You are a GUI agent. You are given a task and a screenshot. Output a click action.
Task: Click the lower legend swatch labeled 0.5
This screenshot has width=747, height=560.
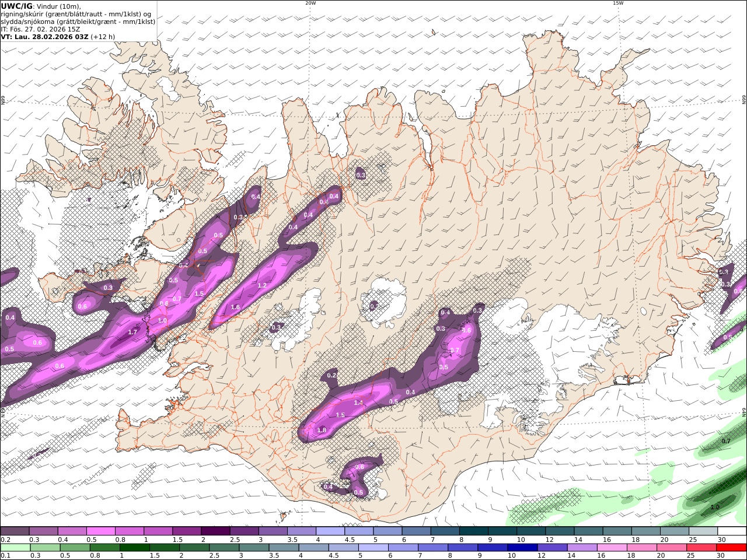click(75, 547)
